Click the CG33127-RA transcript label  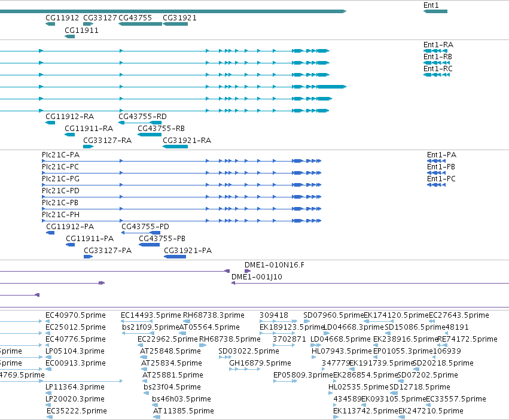pyautogui.click(x=108, y=141)
